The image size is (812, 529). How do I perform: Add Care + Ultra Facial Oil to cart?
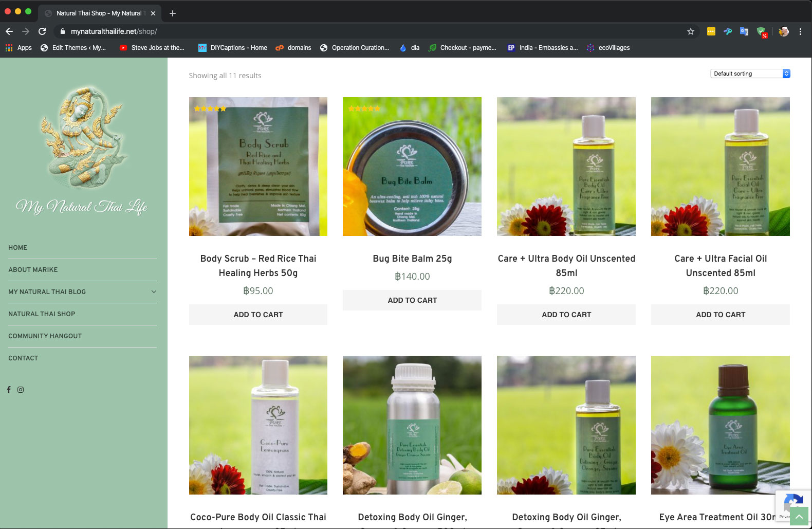pos(721,315)
